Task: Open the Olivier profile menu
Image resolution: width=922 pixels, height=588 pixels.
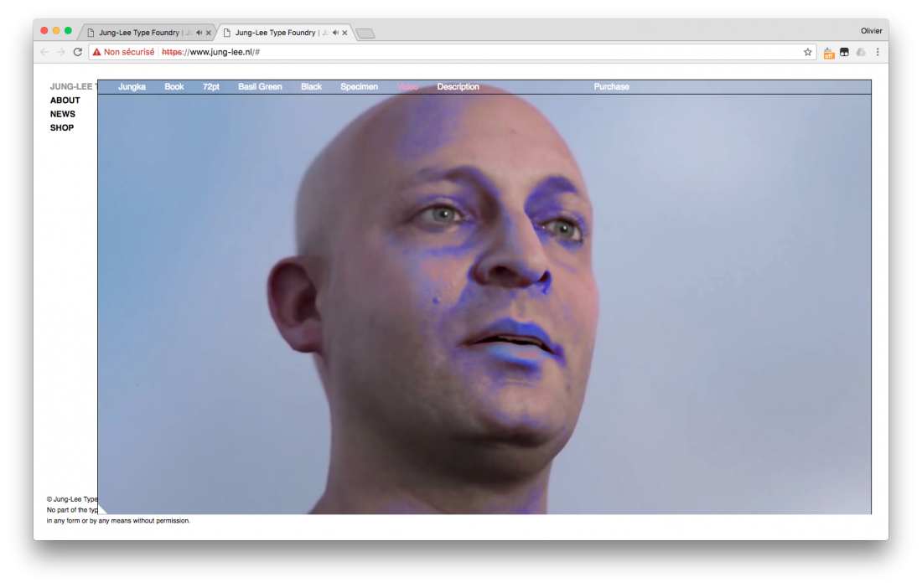Action: pos(871,31)
